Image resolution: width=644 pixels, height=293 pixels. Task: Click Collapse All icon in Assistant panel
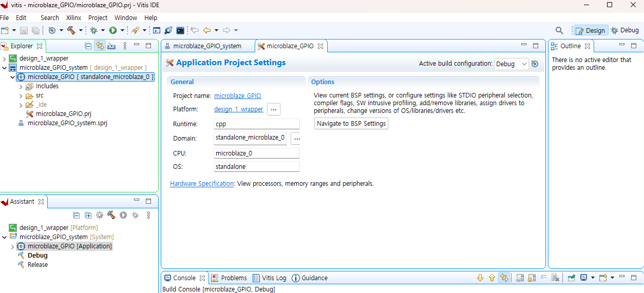[77, 215]
